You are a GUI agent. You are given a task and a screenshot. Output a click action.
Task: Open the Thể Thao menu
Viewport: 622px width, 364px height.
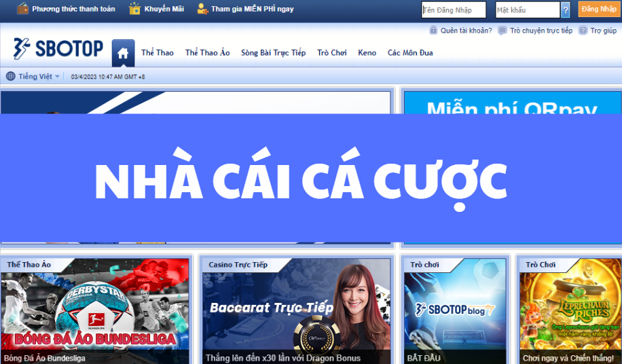tap(158, 53)
